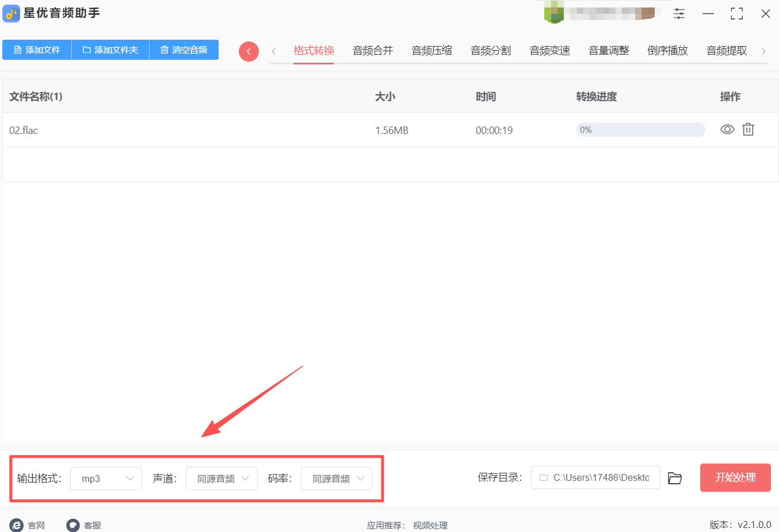Viewport: 779px width, 532px height.
Task: Click the 02.flac conversion progress bar
Action: [640, 130]
